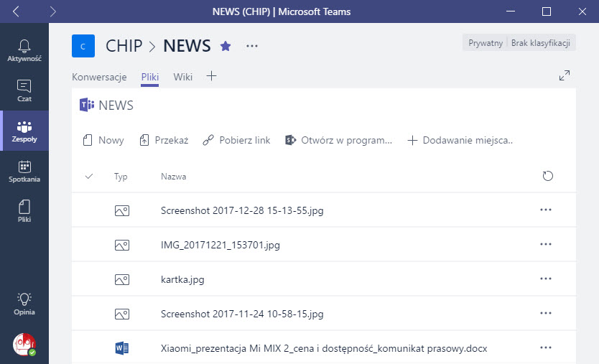Switch to the Wiki tab
The height and width of the screenshot is (364, 599).
[x=182, y=77]
